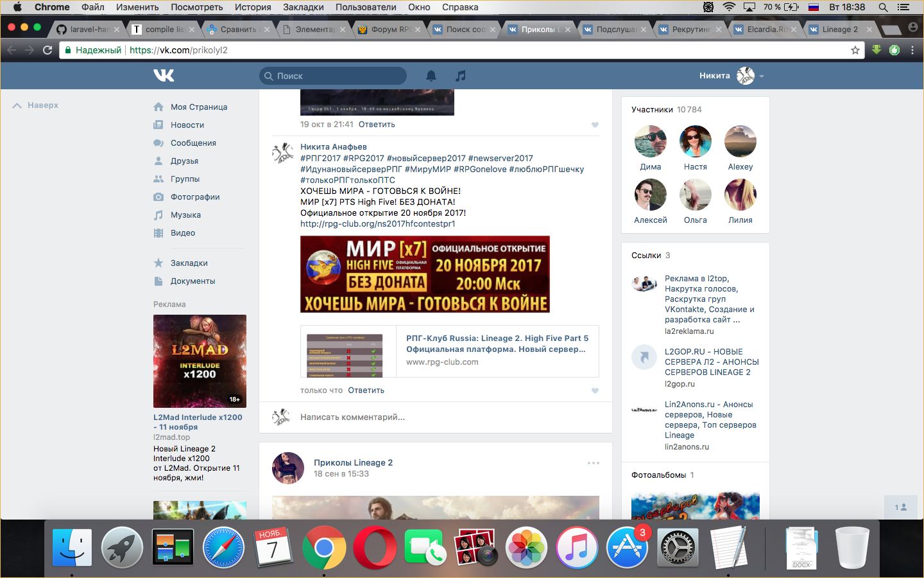Reply to the latest comment with Ответить

point(366,390)
